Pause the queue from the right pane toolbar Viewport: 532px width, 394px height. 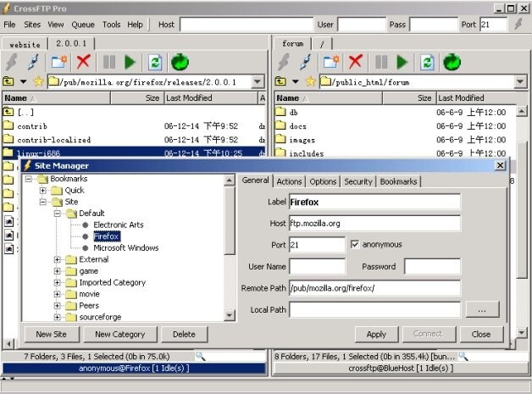pyautogui.click(x=381, y=62)
